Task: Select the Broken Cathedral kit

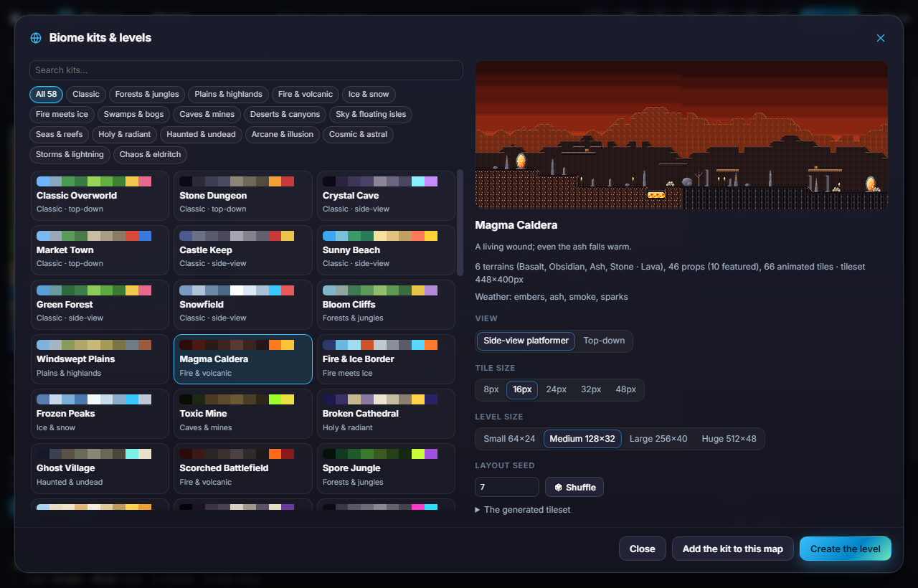Action: tap(386, 414)
